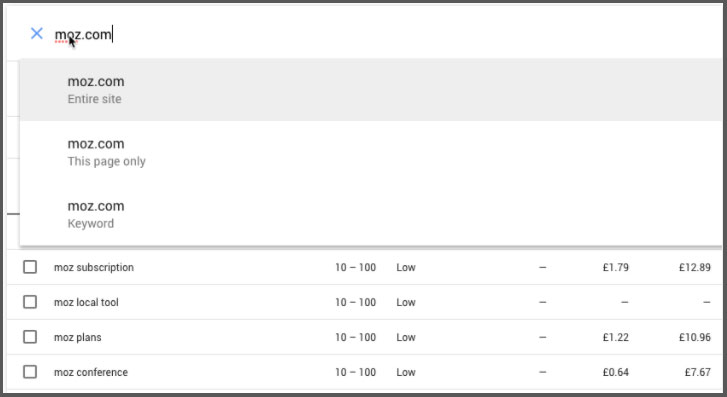Click the £12.89 high bid value
This screenshot has height=397, width=727.
[x=695, y=268]
